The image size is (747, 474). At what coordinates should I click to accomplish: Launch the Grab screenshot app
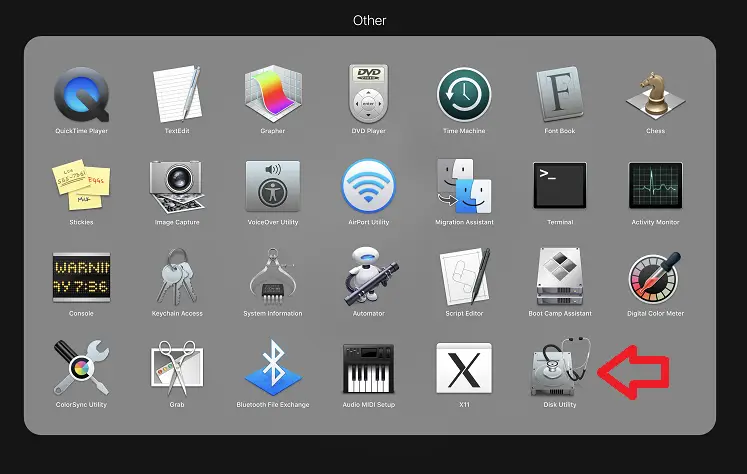point(177,368)
